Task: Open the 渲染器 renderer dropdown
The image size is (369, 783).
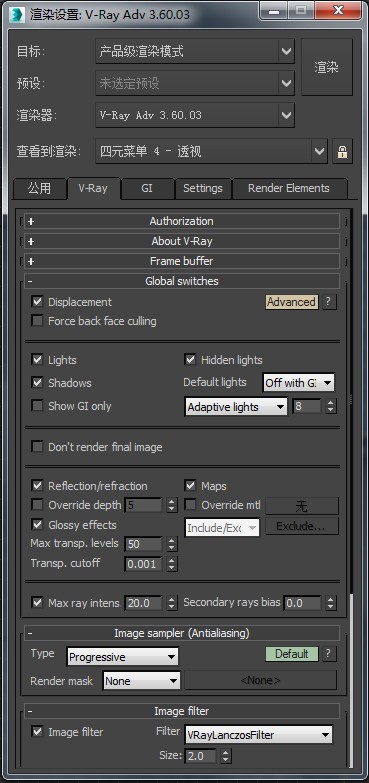Action: [195, 115]
